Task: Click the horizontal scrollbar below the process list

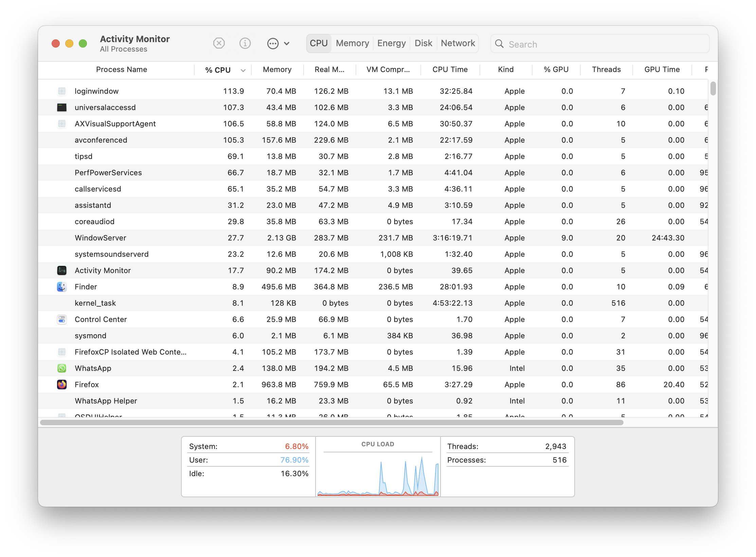Action: (331, 423)
